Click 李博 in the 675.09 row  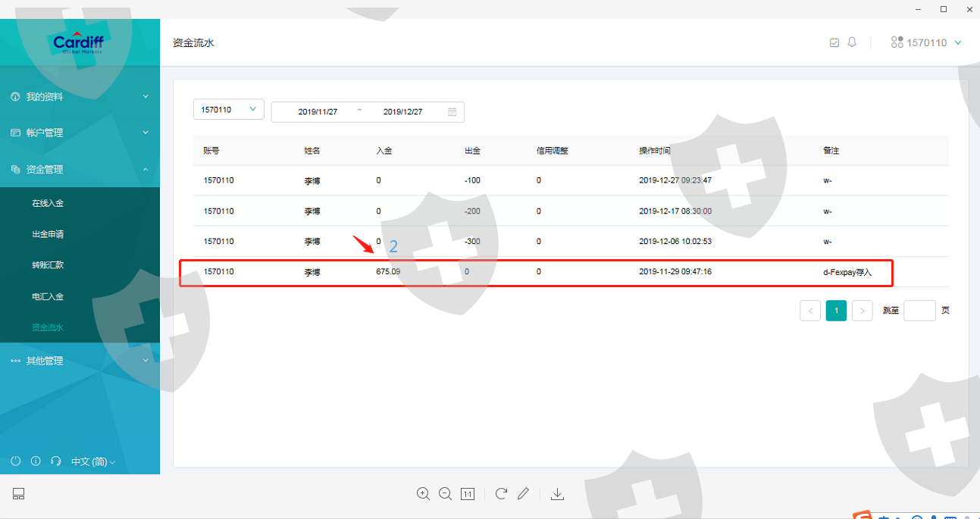[312, 271]
